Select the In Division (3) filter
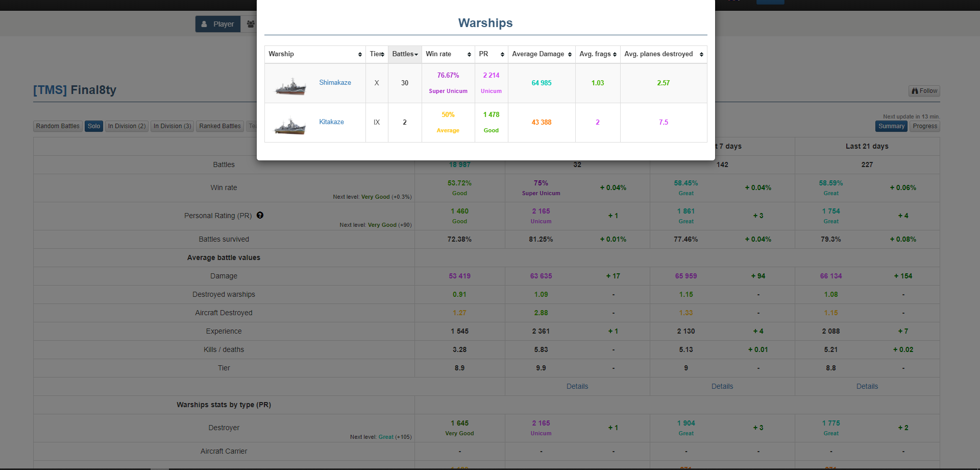 click(x=172, y=126)
